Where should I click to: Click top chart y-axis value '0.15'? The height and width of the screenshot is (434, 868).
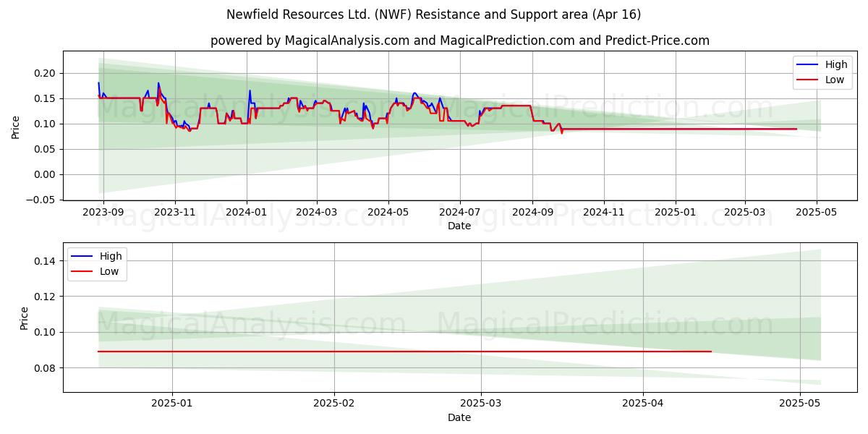tap(45, 98)
